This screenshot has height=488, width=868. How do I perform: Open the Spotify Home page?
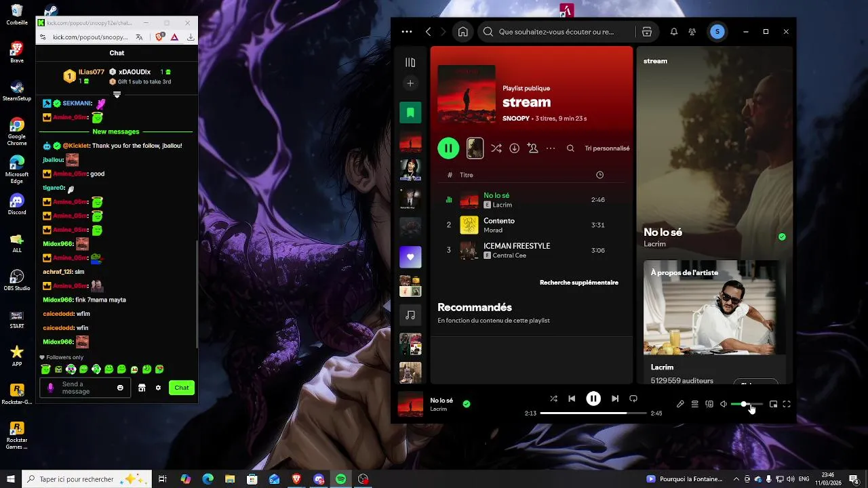pos(463,32)
